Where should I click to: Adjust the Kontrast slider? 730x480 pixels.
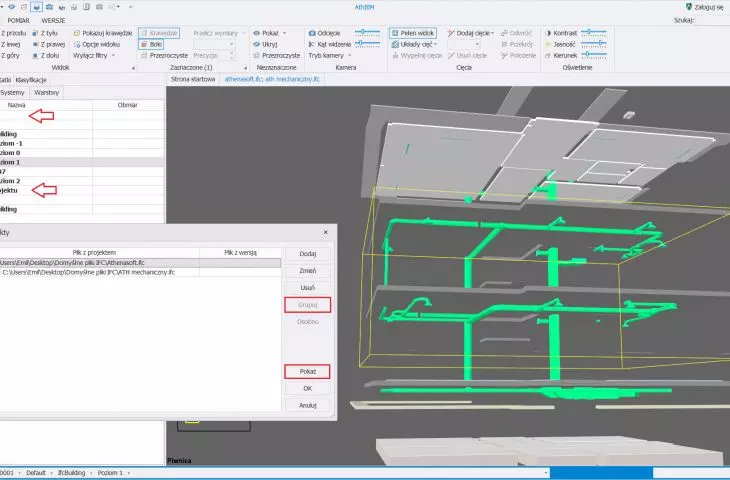593,32
